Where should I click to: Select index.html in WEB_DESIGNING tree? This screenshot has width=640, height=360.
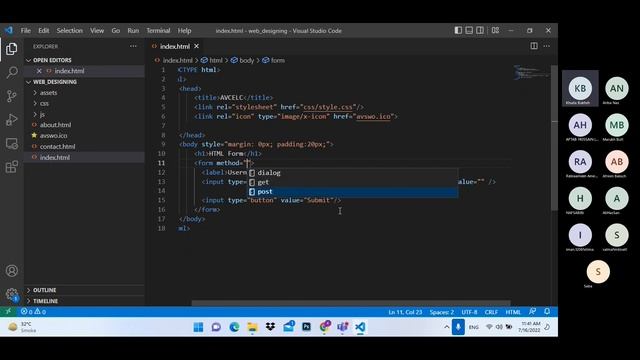(84, 157)
